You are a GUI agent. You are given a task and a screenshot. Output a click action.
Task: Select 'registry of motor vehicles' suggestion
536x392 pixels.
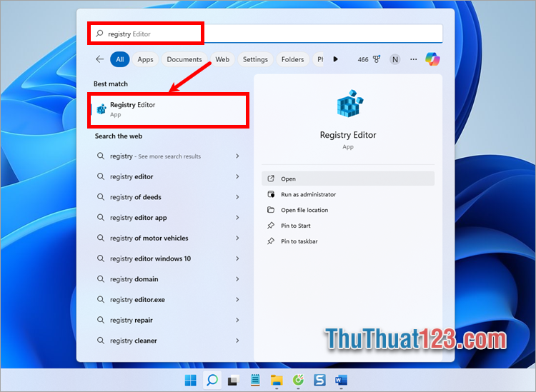pos(149,238)
